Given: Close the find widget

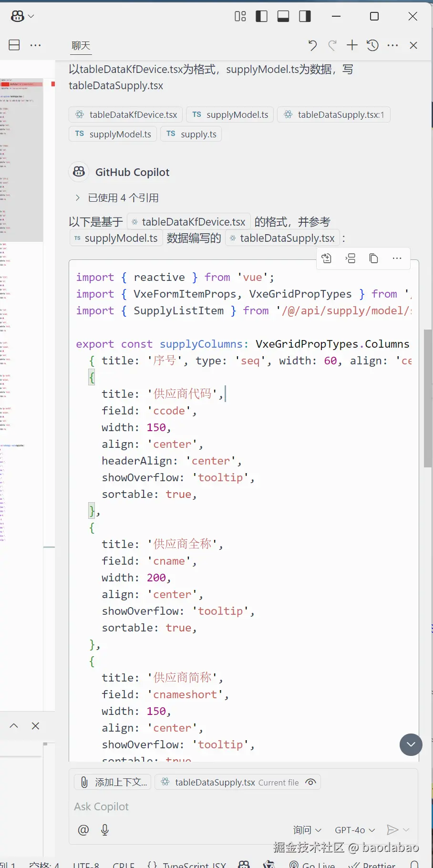Looking at the screenshot, I should pos(35,726).
